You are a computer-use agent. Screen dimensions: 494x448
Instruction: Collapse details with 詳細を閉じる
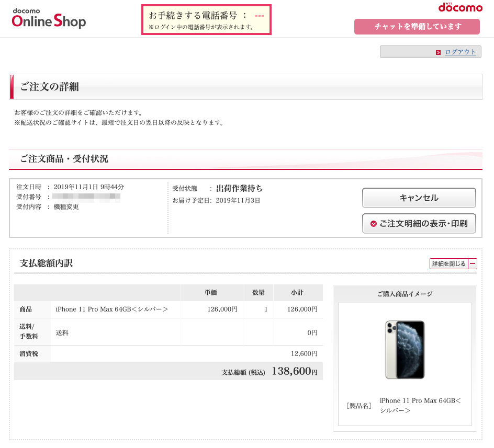[x=449, y=264]
